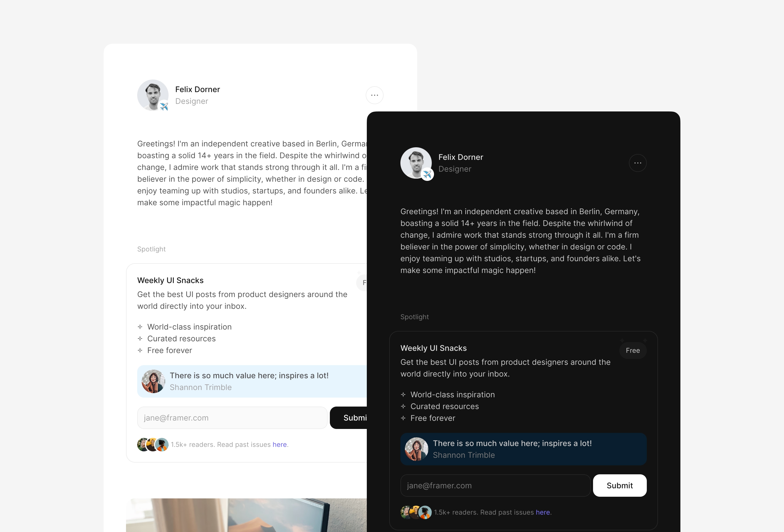Image resolution: width=784 pixels, height=532 pixels.
Task: Select Designer role label under Felix Dorner
Action: coord(192,101)
